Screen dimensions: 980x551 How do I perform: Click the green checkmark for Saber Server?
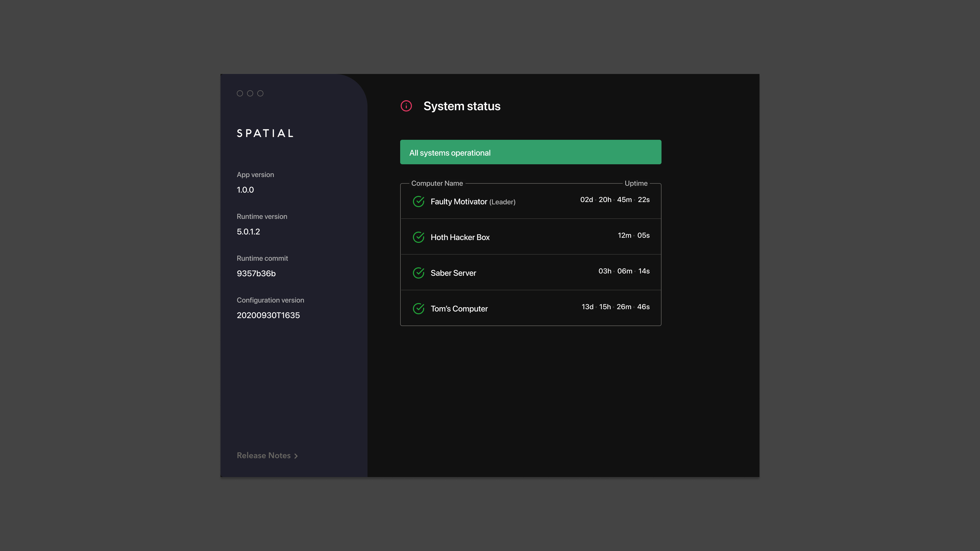coord(419,273)
